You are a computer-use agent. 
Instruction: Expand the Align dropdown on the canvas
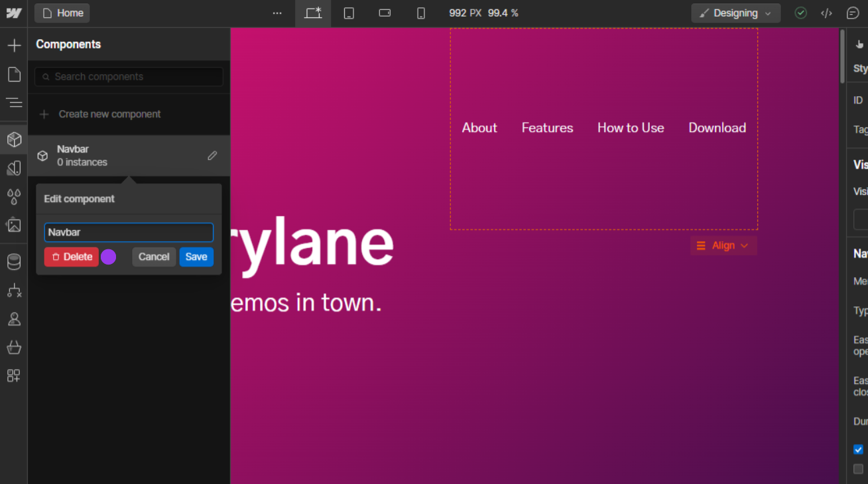[723, 245]
